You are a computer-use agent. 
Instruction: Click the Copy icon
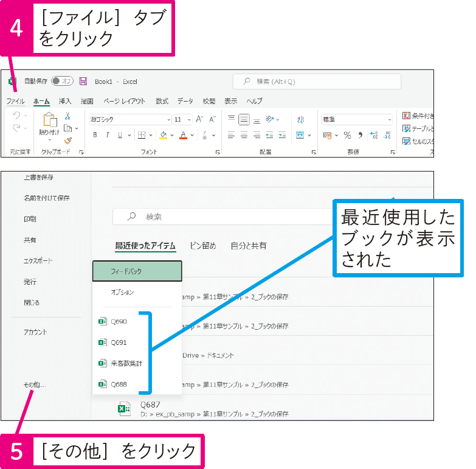click(x=67, y=128)
